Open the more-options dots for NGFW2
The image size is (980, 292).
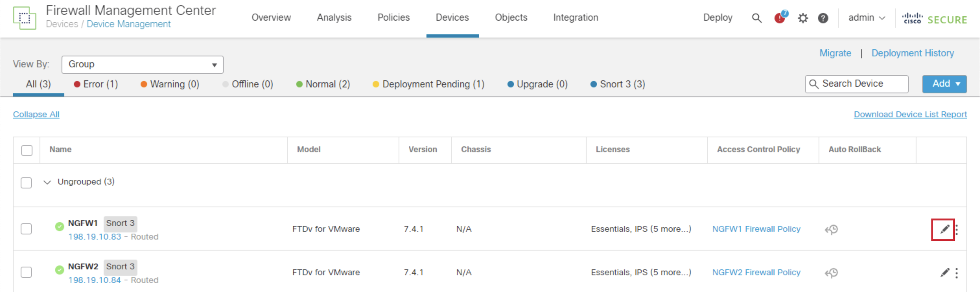(956, 273)
